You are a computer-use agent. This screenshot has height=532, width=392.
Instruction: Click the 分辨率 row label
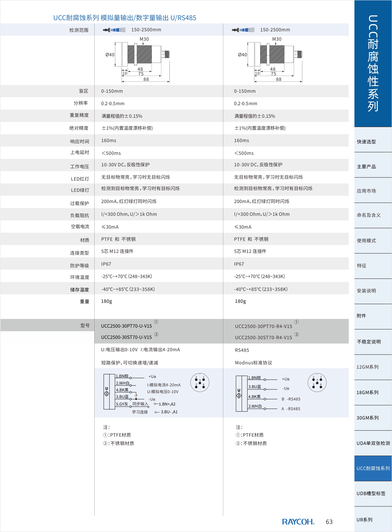pos(81,103)
